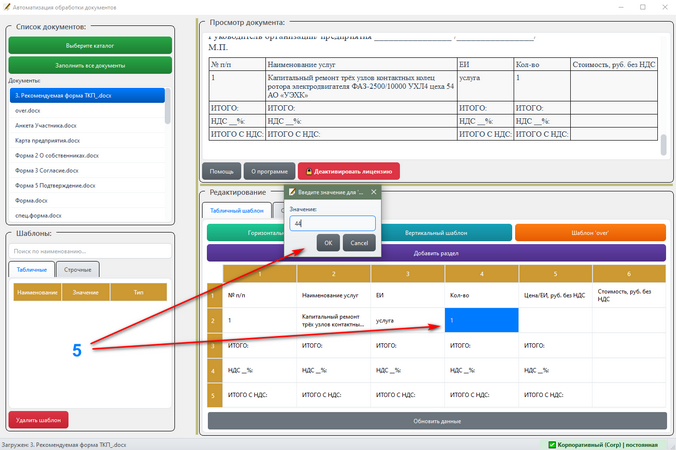Viewport: 676px width, 450px height.
Task: Select cell 'Капитальный ремонт трёх узлов' in edit grid
Action: [334, 320]
